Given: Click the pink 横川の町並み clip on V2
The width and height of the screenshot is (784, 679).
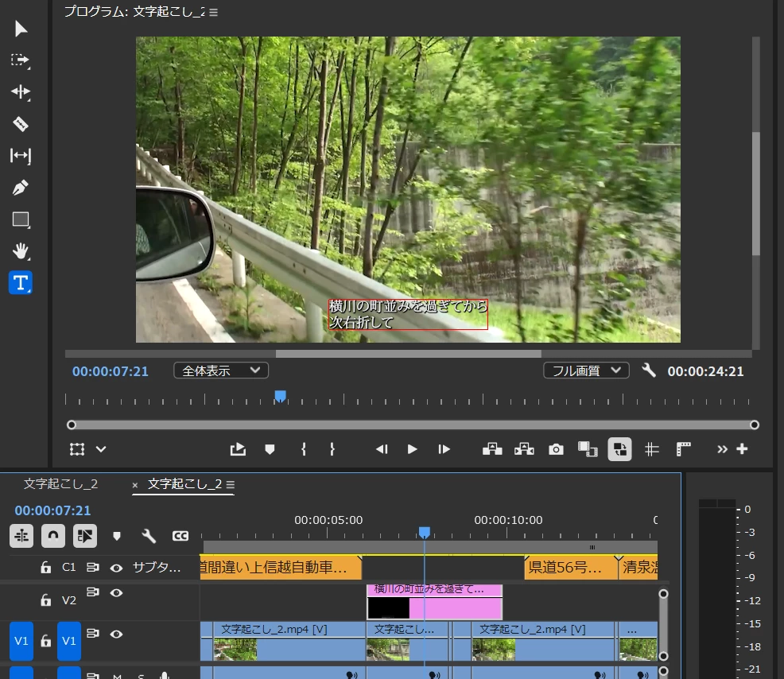Looking at the screenshot, I should coord(434,603).
